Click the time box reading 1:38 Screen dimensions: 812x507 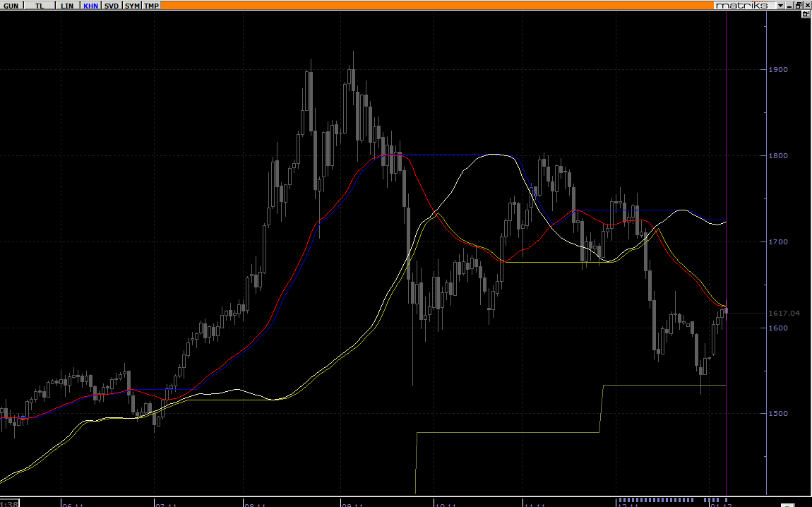[x=9, y=503]
